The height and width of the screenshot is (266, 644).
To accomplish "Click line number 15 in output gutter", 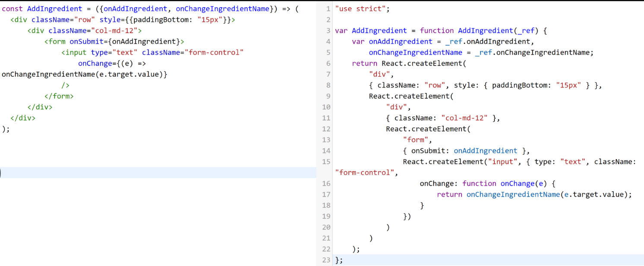I will pyautogui.click(x=326, y=162).
